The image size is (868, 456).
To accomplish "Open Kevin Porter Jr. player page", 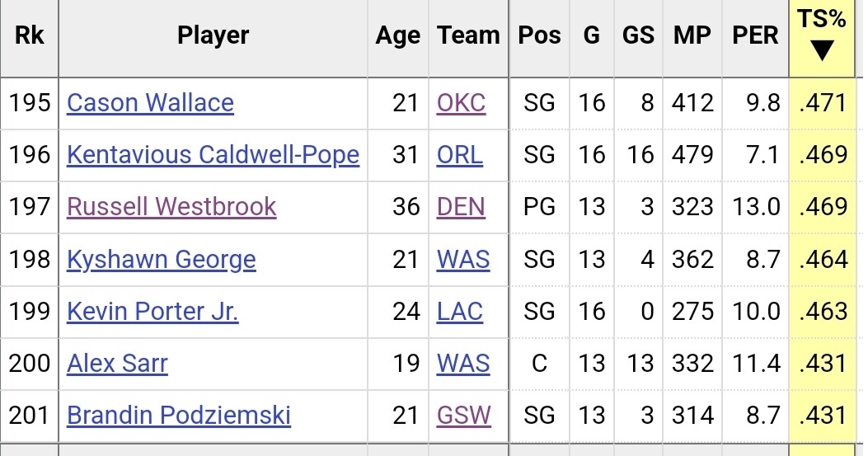I will [x=152, y=312].
